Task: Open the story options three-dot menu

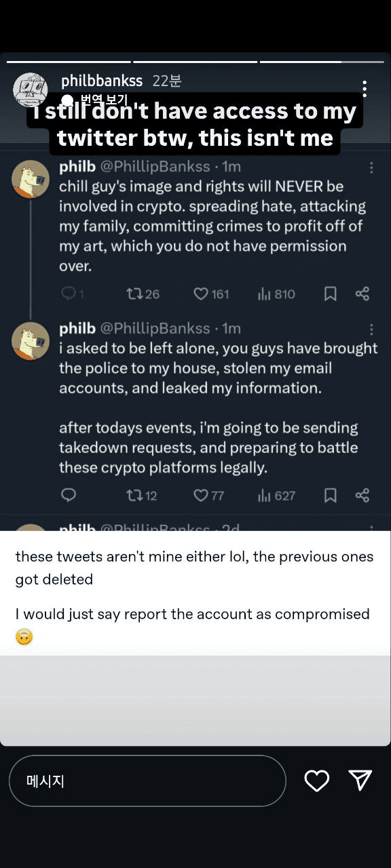Action: [x=365, y=89]
